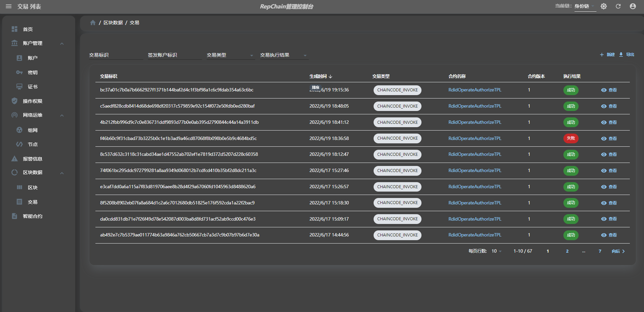Focus the 交易标识 filter input

(116, 55)
